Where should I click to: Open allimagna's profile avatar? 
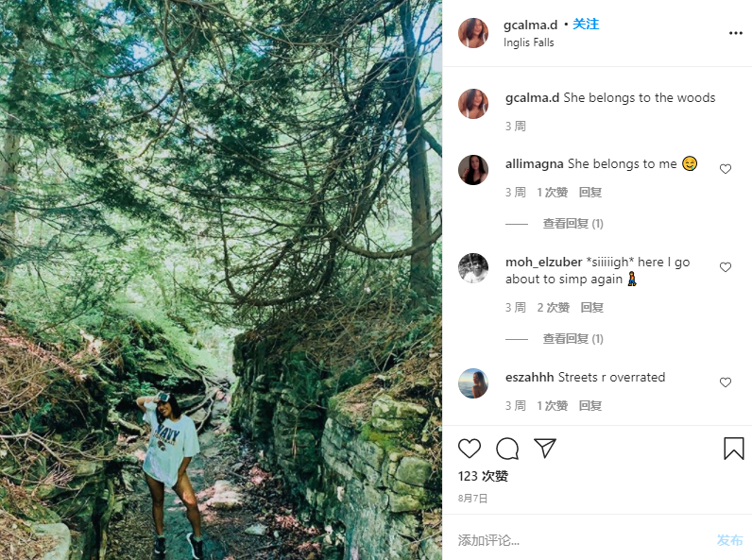(473, 170)
